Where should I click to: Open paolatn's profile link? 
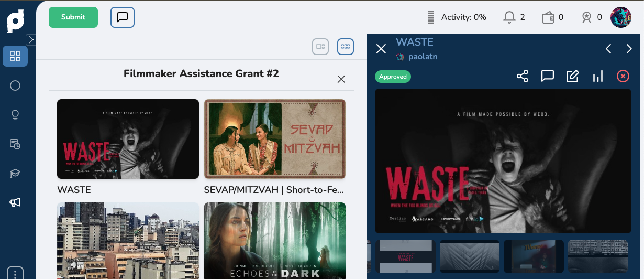point(417,57)
